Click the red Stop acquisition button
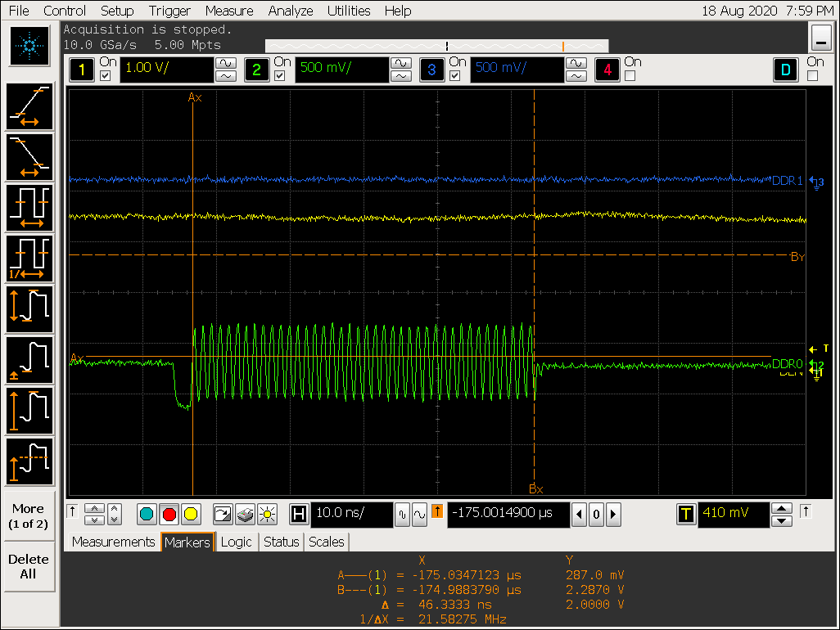 [x=169, y=515]
